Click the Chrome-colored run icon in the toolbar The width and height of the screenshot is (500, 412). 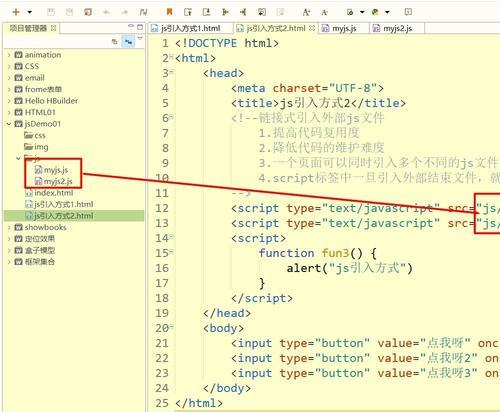[375, 12]
